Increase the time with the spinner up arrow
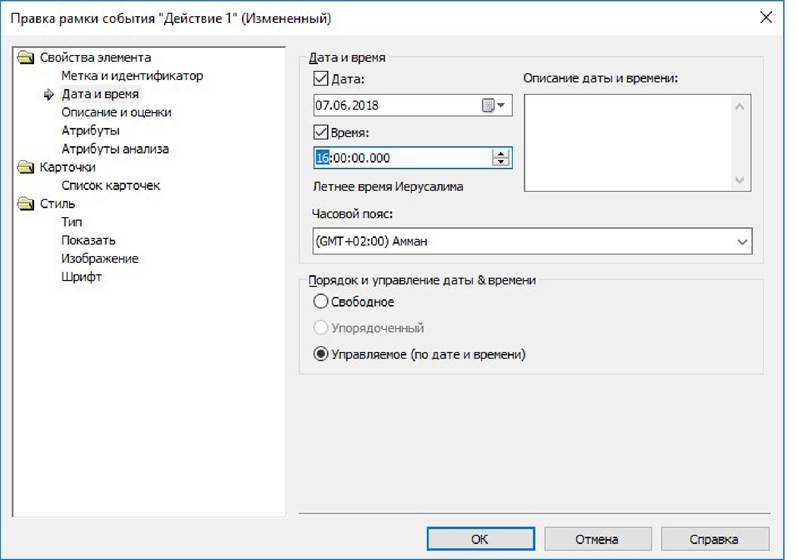798x560 pixels. pos(501,154)
